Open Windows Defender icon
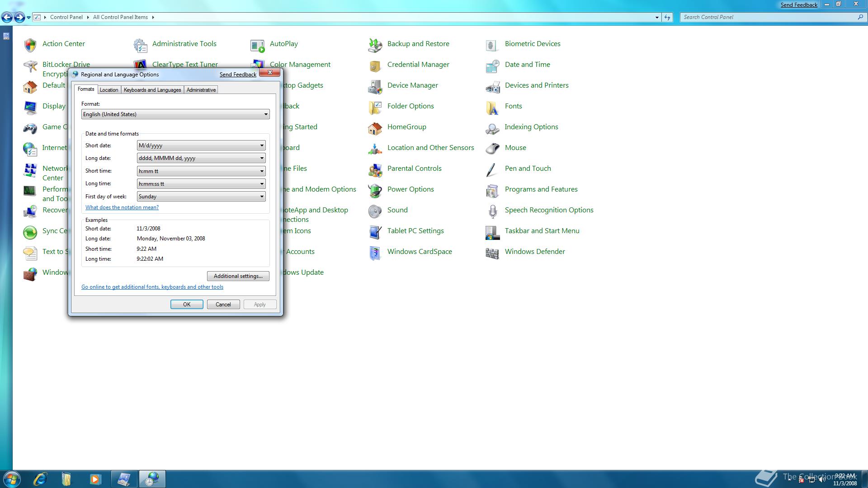 492,253
